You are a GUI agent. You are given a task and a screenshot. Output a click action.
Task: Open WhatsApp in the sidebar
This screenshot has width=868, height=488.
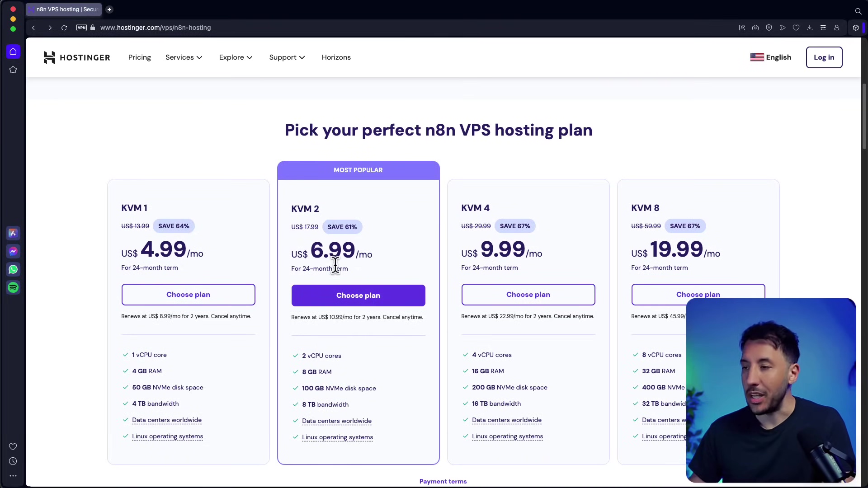click(13, 269)
